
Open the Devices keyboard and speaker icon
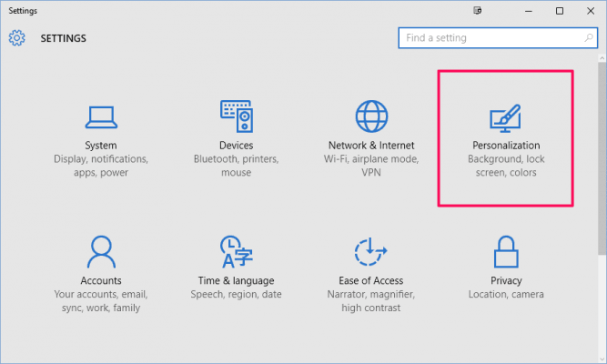236,116
